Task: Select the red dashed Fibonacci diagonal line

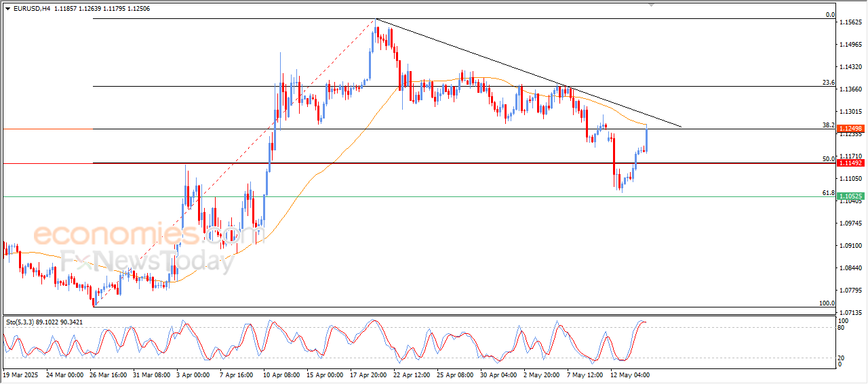Action: coord(234,163)
